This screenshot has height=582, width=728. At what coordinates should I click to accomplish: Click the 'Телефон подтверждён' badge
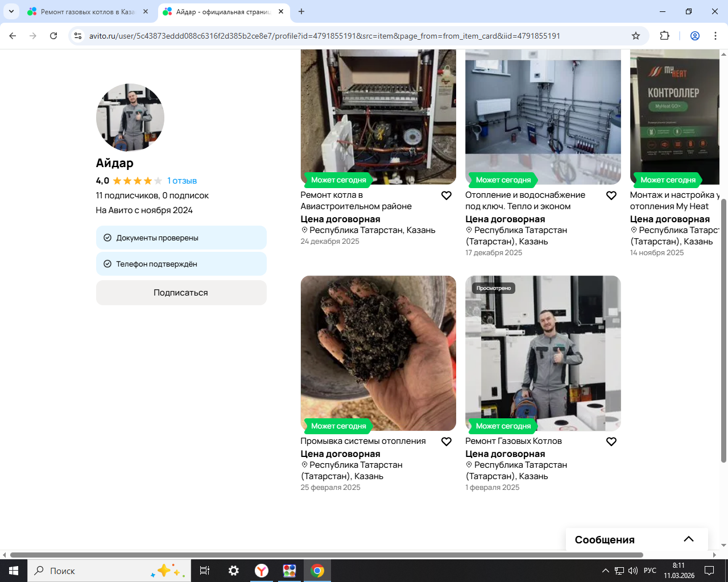181,264
